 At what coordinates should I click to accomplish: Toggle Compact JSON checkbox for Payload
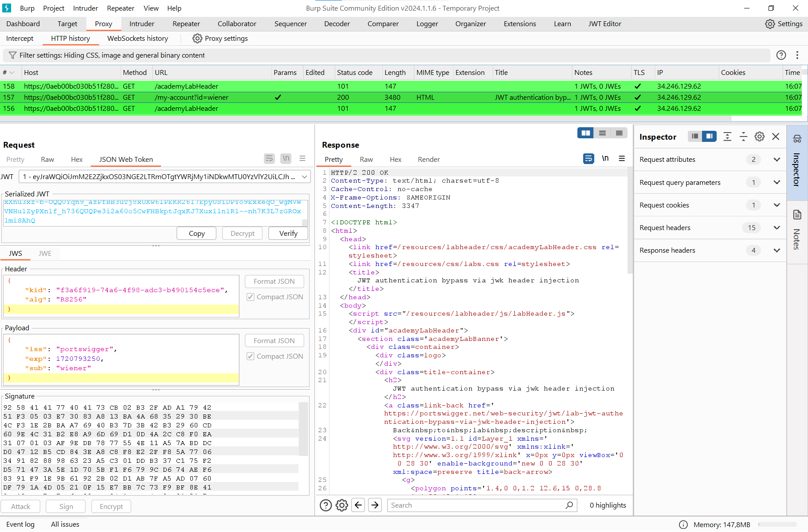[251, 356]
